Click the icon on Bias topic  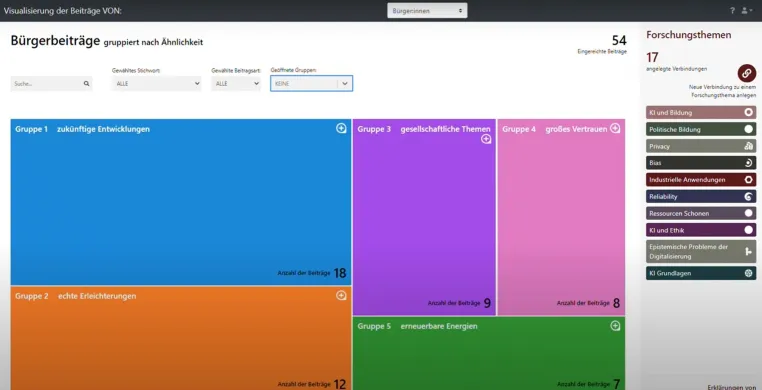click(x=748, y=163)
